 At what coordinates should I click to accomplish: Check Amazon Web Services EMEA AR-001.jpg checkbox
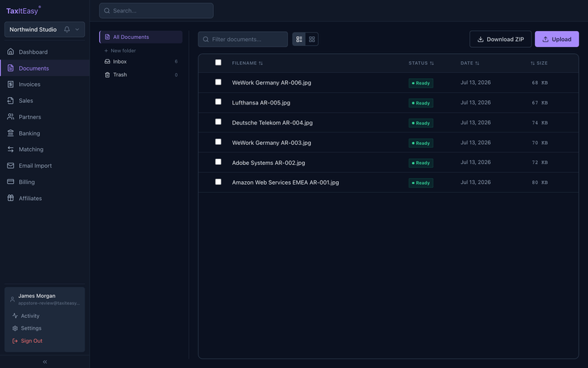tap(218, 182)
